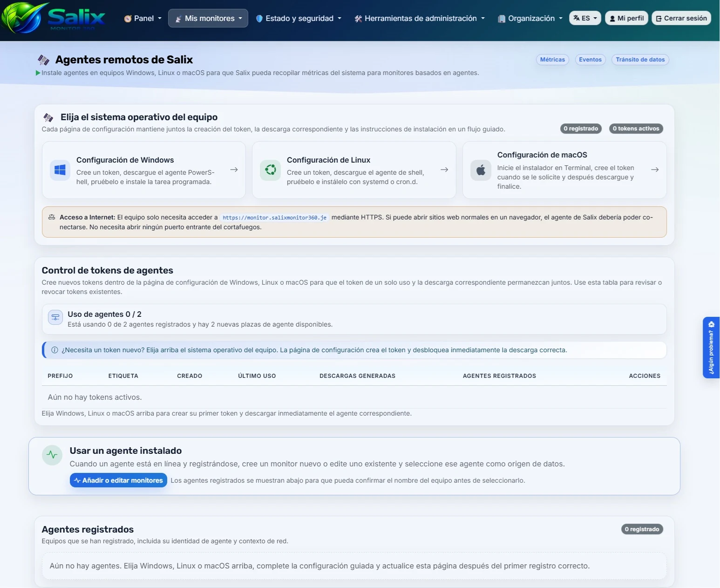Click the info icon in the token hint
This screenshot has width=720, height=588.
(54, 350)
